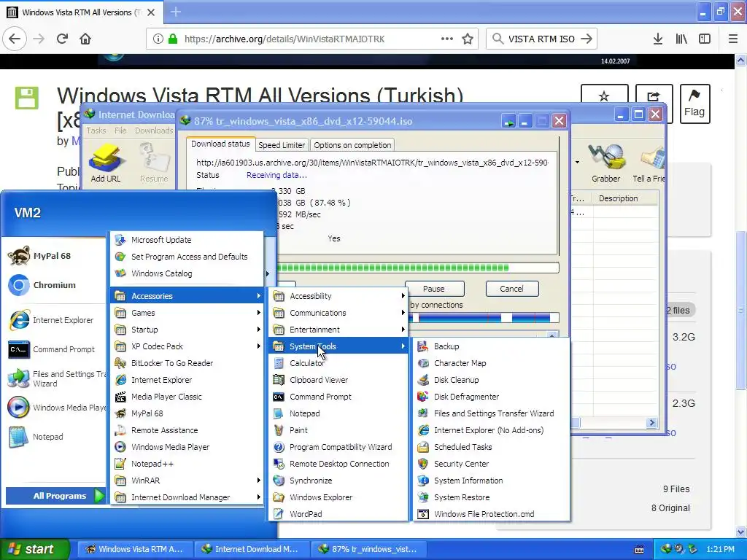Screen dimensions: 747x560
Task: Flag this archive.org item
Action: [x=694, y=104]
